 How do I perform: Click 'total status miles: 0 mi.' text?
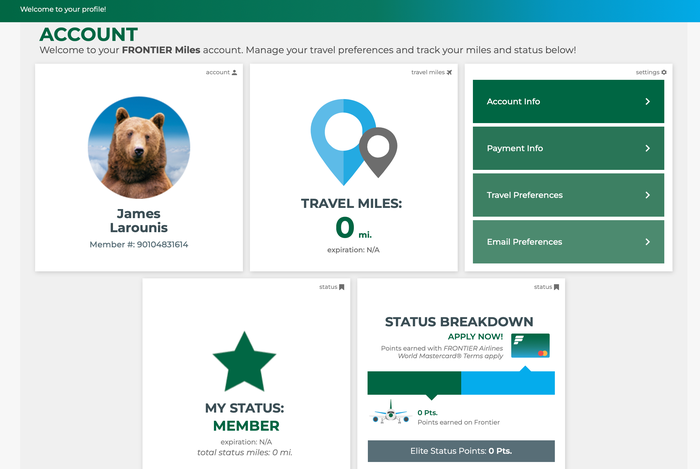click(245, 452)
